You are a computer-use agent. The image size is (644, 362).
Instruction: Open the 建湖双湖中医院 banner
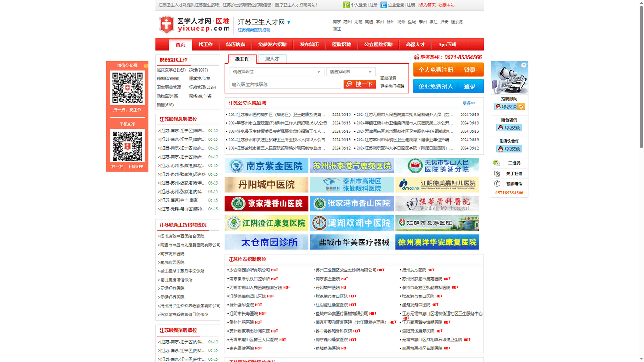point(352,223)
